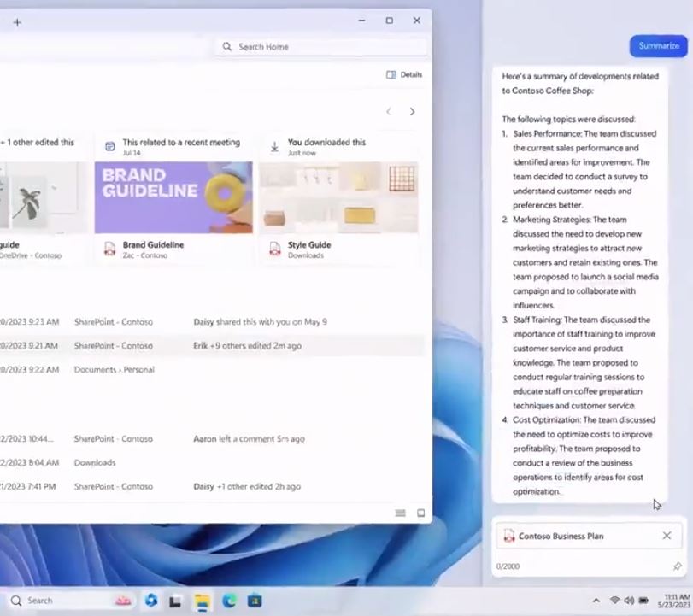Viewport: 693px width, 616px height.
Task: Click the Contoso Business Plan PDF icon
Action: point(509,536)
